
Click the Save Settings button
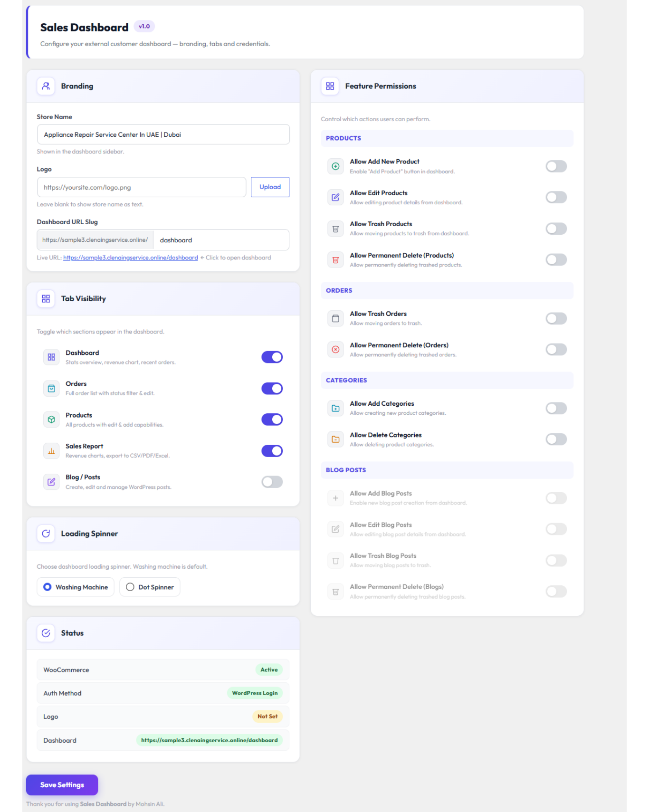click(x=62, y=785)
